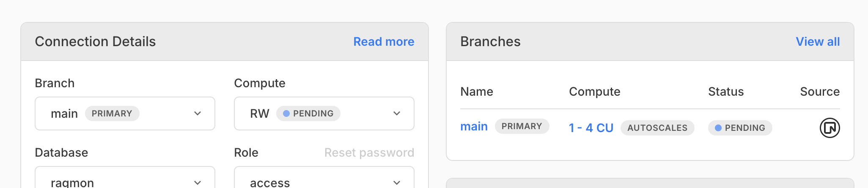868x188 pixels.
Task: Click the 1 - 4 CU compute link
Action: (591, 128)
